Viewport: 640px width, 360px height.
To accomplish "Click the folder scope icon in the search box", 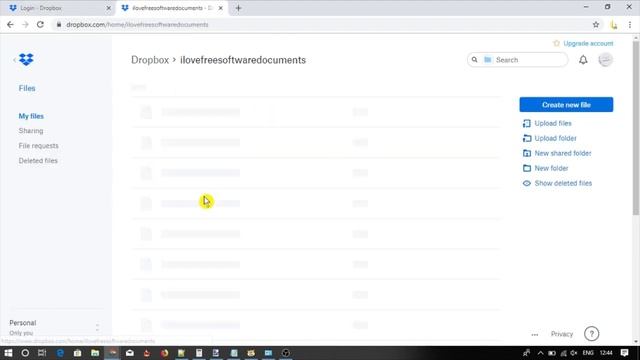I will point(487,60).
